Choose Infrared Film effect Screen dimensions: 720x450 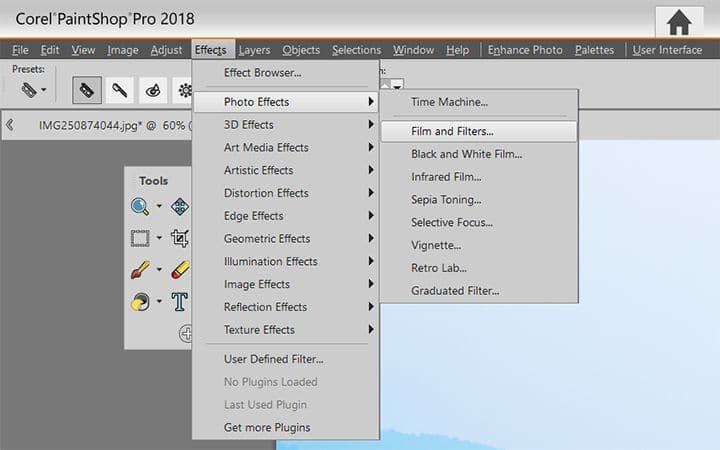point(479,177)
